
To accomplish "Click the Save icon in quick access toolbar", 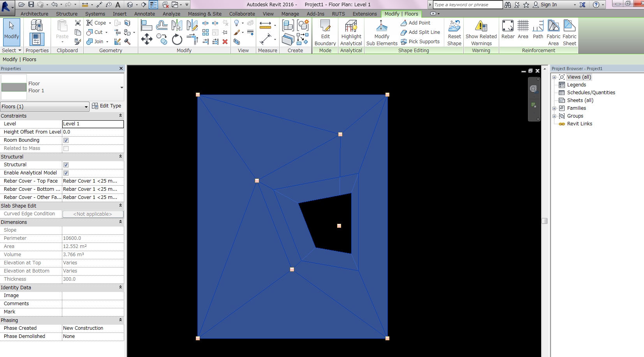I will click(31, 5).
